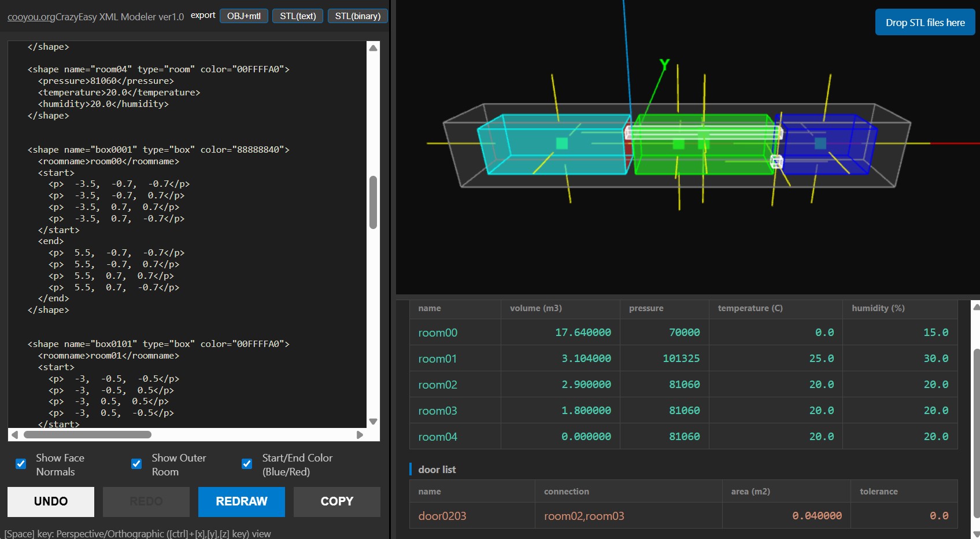The height and width of the screenshot is (539, 980).
Task: Open the cooyou.org link
Action: (31, 17)
